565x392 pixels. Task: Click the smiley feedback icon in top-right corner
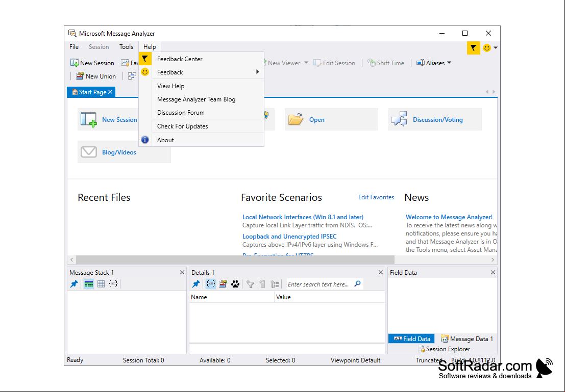pyautogui.click(x=487, y=48)
